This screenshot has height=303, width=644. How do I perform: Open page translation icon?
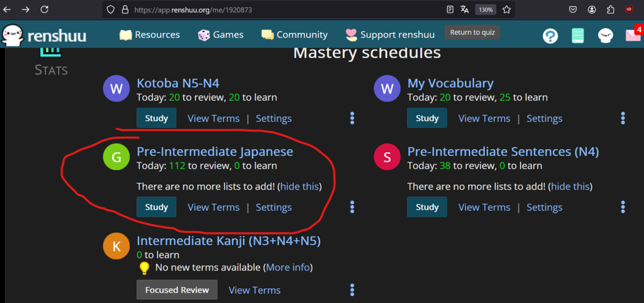click(x=464, y=10)
